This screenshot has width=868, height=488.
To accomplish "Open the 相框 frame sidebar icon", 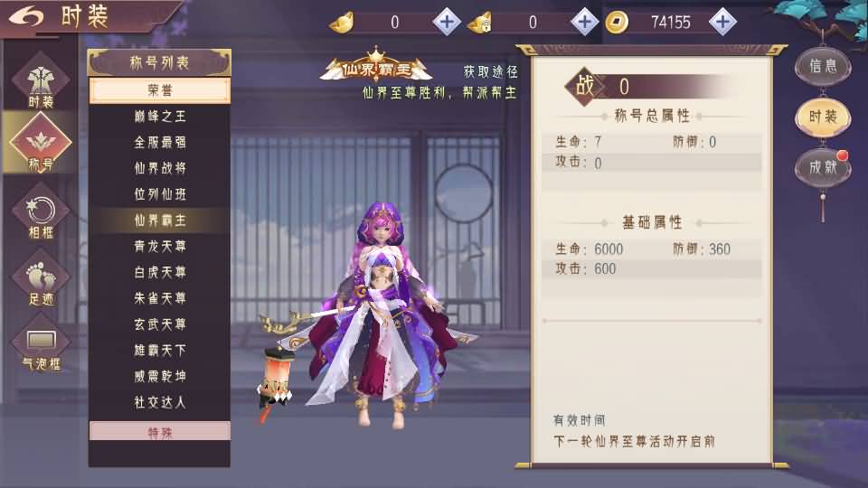I will (41, 215).
